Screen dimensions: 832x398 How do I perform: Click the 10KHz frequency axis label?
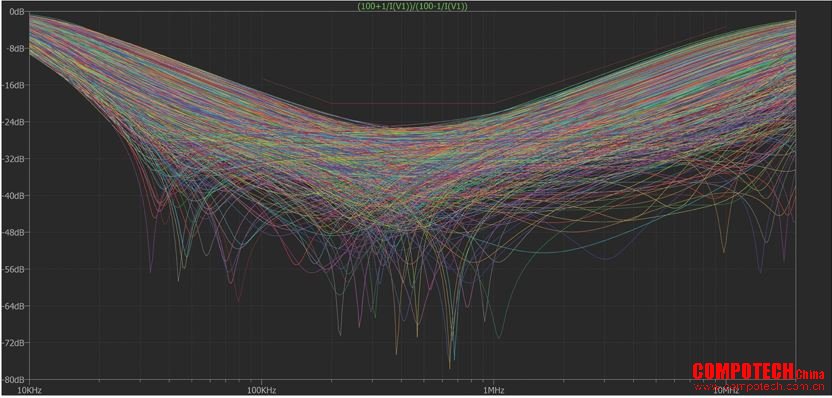(x=29, y=390)
